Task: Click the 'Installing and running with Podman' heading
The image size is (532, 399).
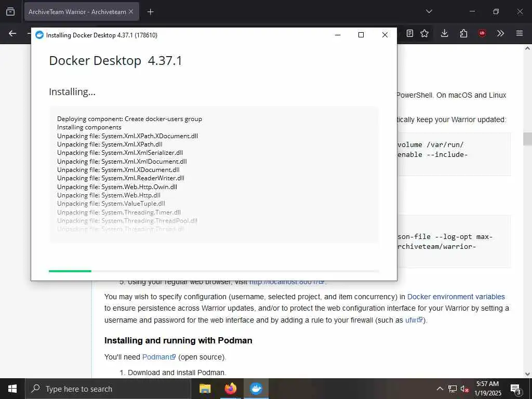Action: [x=178, y=340]
